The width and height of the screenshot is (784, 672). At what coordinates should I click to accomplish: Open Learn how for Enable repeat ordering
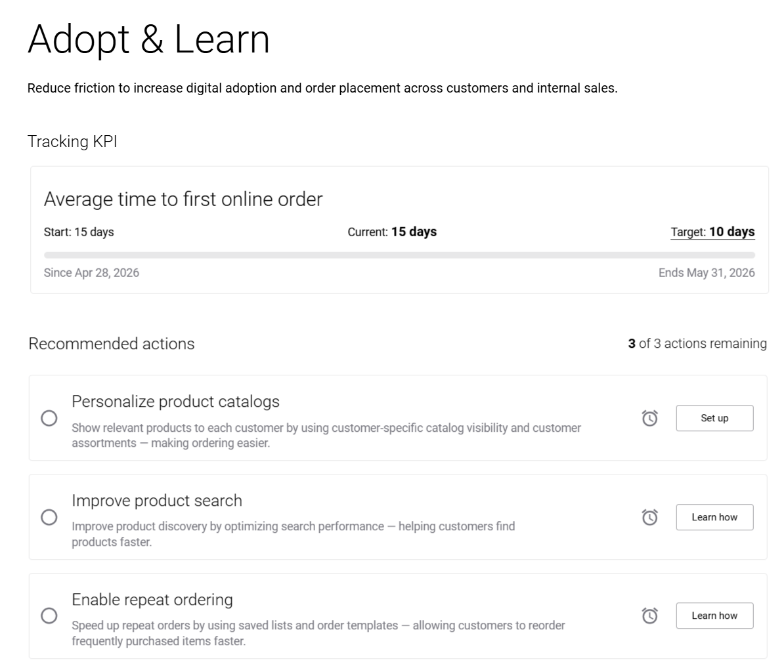coord(714,616)
